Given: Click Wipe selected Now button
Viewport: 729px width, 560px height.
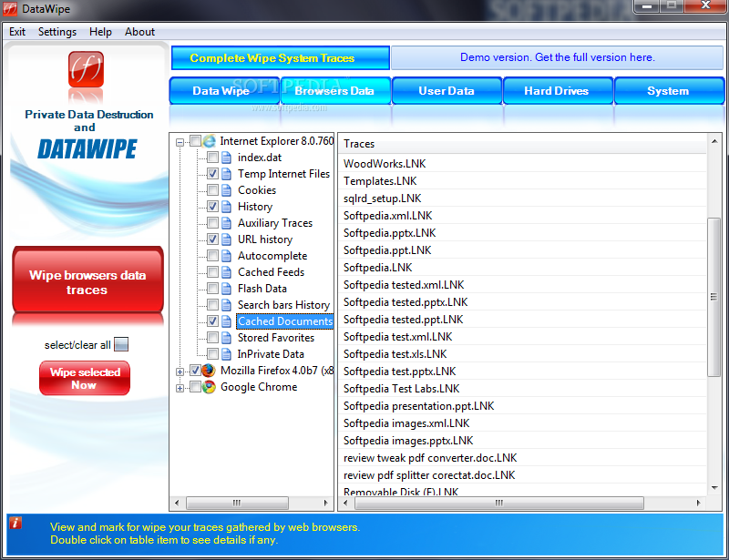Looking at the screenshot, I should click(85, 378).
